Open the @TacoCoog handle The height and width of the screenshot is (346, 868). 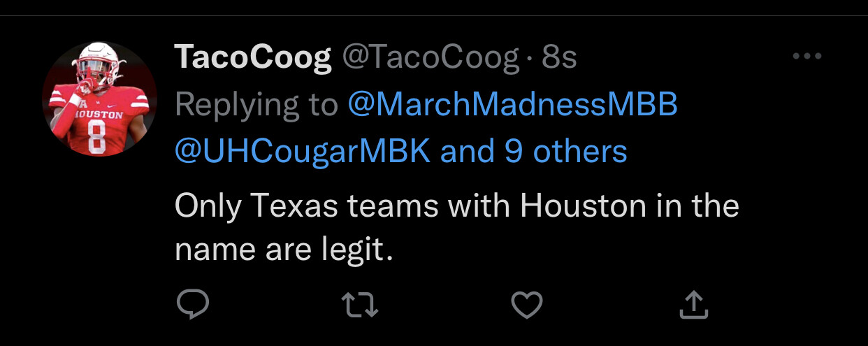coord(430,59)
